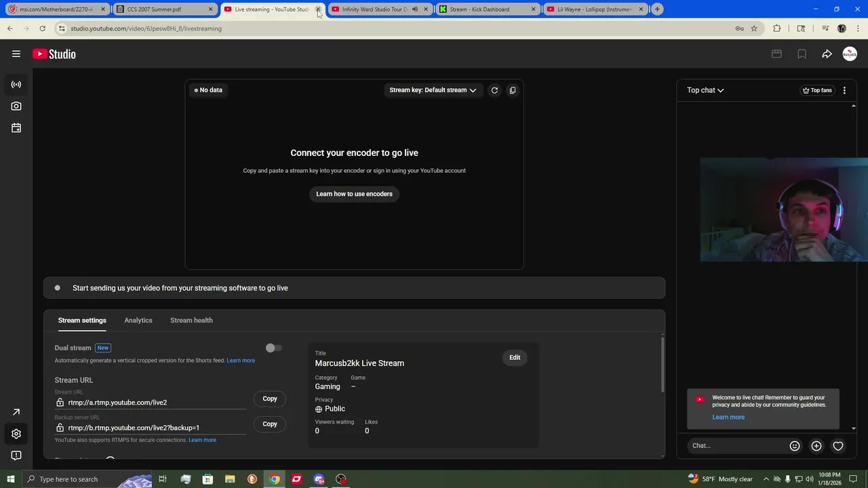This screenshot has width=868, height=488.
Task: Copy stream key with clipboard icon
Action: [x=513, y=90]
